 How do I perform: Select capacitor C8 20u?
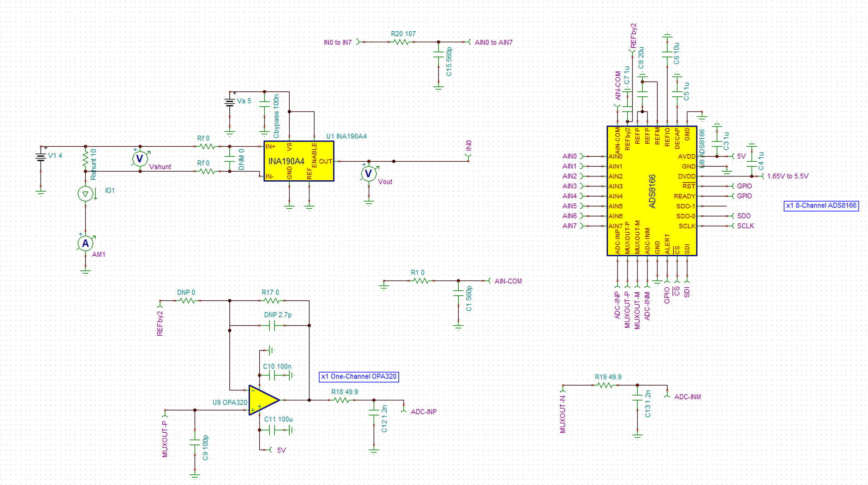[x=642, y=94]
